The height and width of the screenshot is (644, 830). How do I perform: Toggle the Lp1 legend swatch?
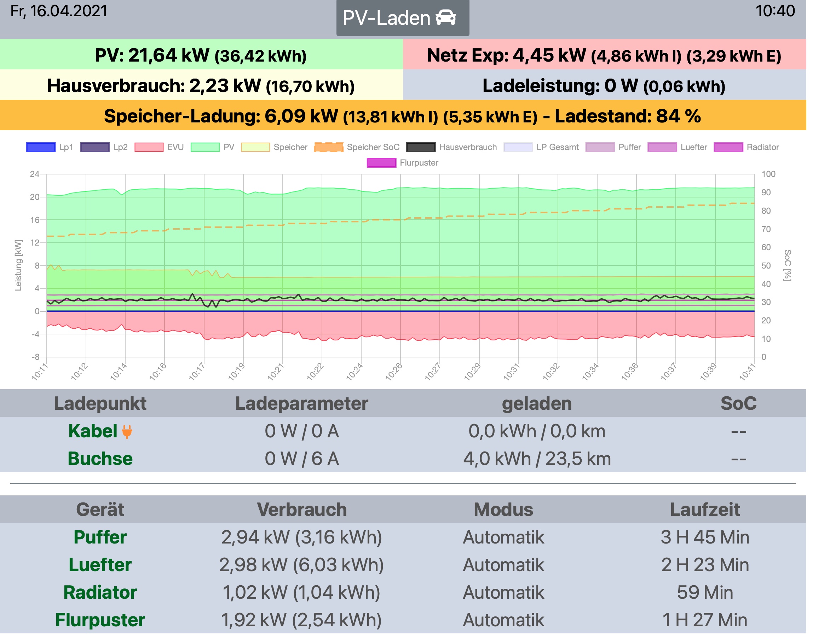(x=41, y=147)
